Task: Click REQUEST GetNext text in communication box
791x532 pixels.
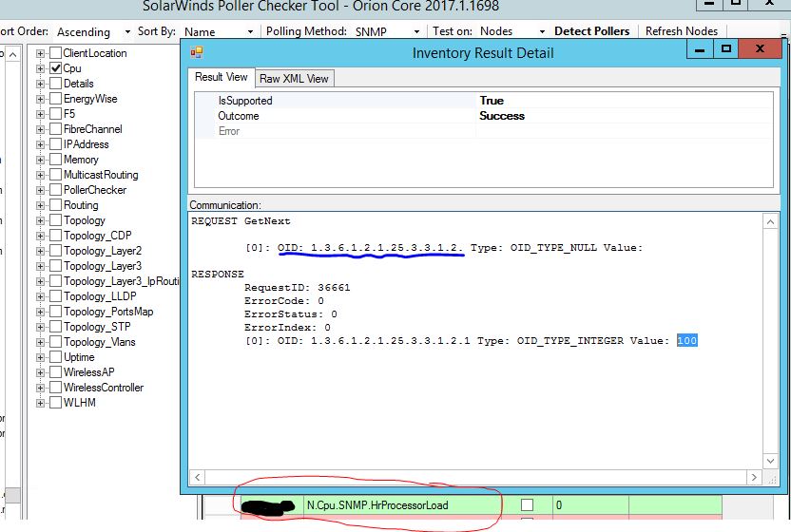Action: pyautogui.click(x=241, y=220)
